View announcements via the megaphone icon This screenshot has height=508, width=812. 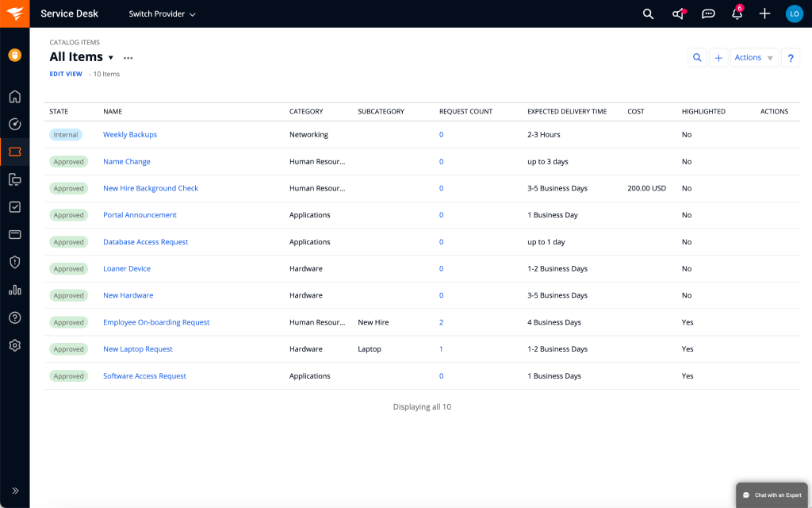[x=679, y=13]
